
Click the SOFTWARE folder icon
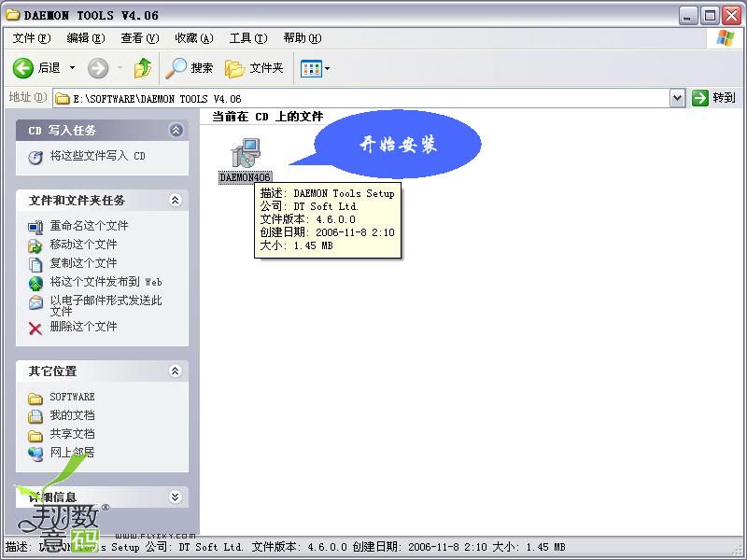pos(35,399)
